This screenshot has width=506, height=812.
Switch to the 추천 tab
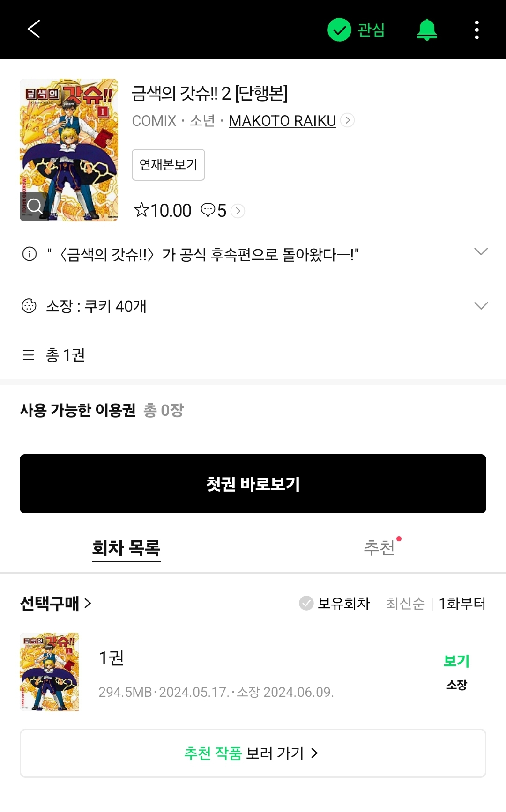pos(379,548)
